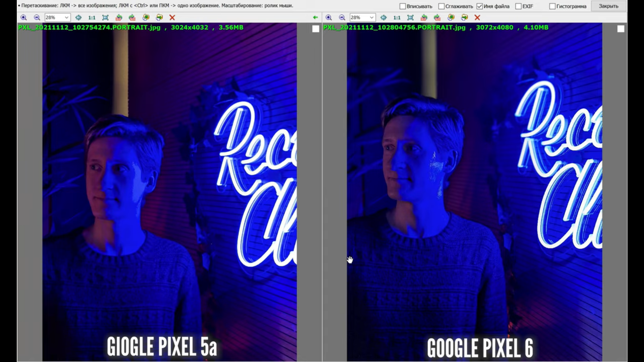Image resolution: width=644 pixels, height=362 pixels.
Task: Enable the EXIF checkbox
Action: 519,6
